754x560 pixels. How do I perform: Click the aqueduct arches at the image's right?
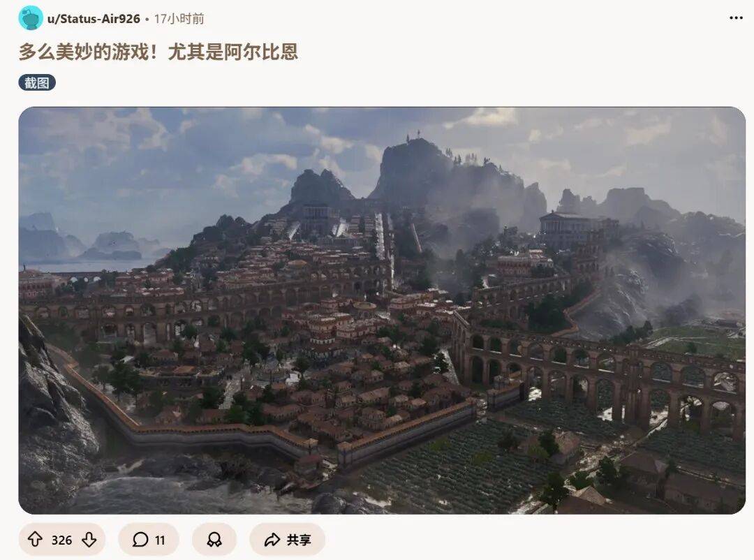pos(601,375)
